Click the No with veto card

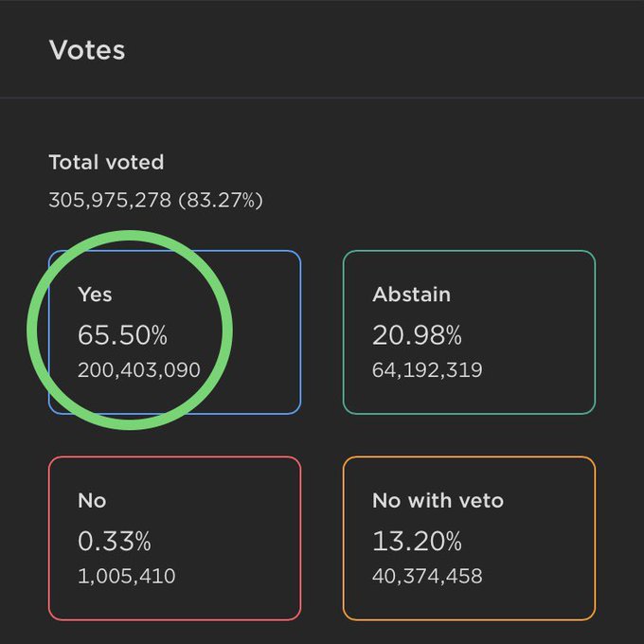pos(469,537)
